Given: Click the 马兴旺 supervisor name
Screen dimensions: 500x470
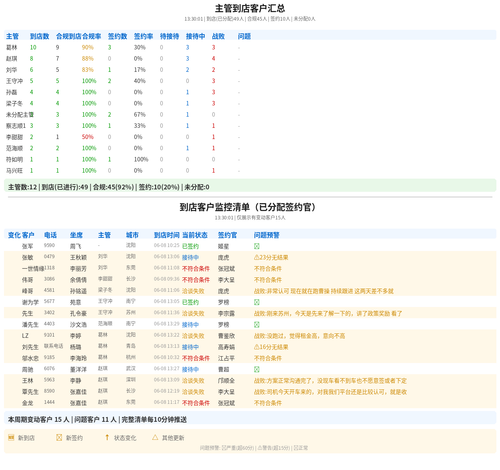Looking at the screenshot, I should click(x=14, y=171).
